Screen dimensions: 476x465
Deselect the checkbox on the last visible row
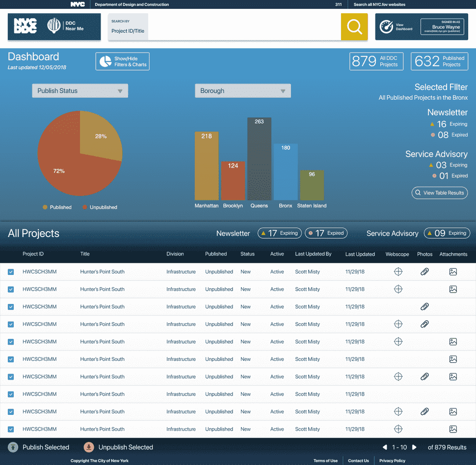pos(10,429)
